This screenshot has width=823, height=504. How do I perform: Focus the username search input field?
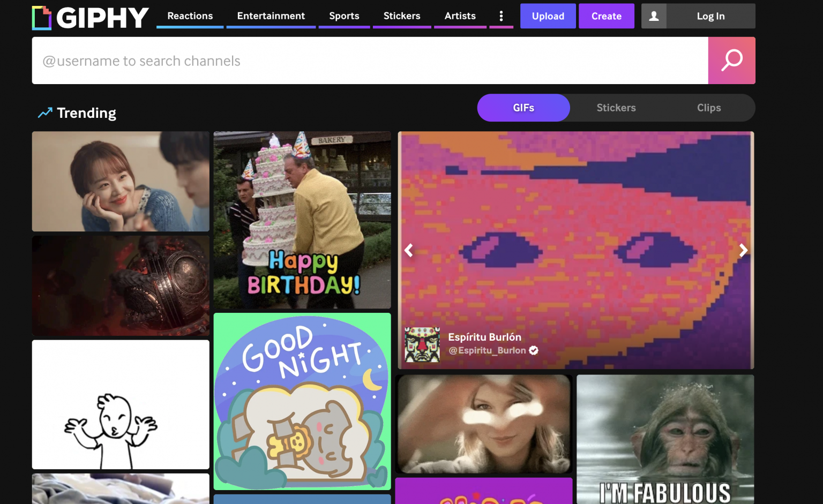pyautogui.click(x=370, y=61)
